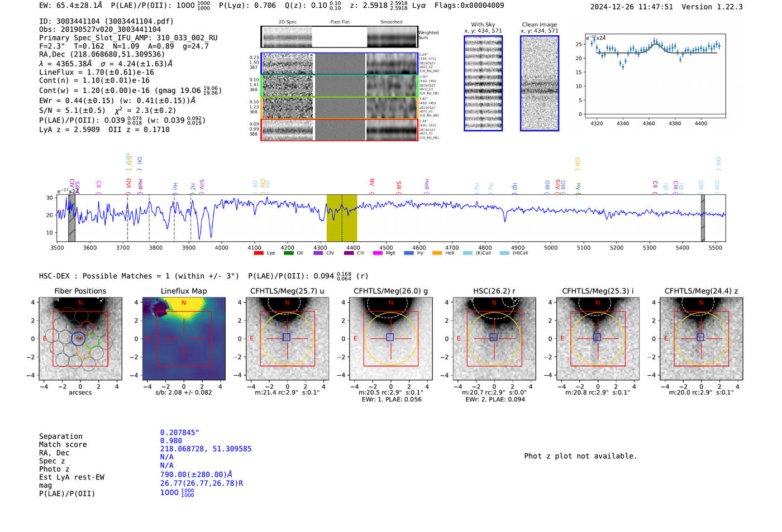This screenshot has width=782, height=532.
Task: Click the emission line fit plot
Action: [655, 75]
